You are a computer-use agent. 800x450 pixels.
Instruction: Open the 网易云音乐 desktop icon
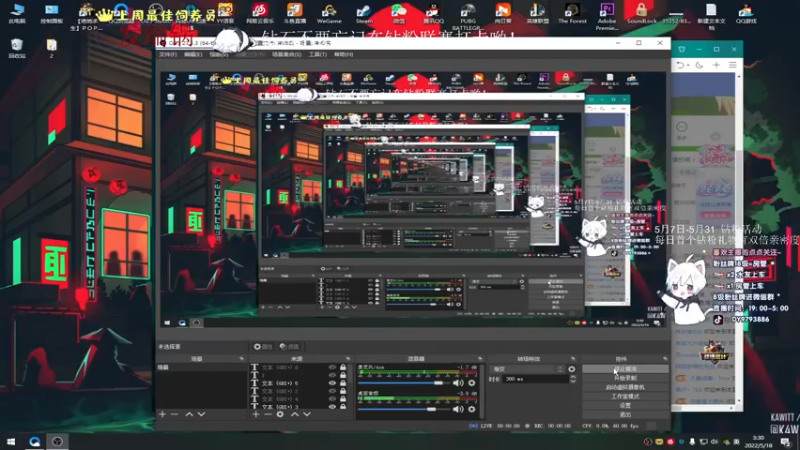[260, 14]
